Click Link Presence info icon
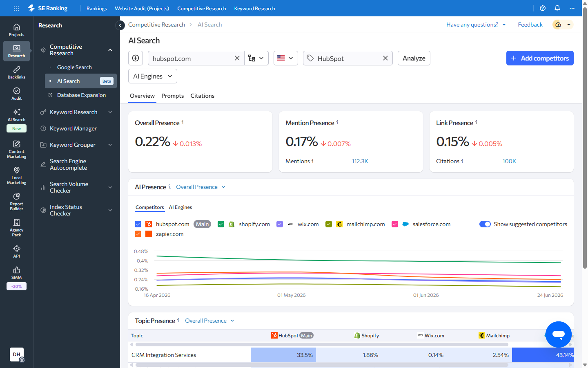Viewport: 588px width, 368px height. point(477,122)
